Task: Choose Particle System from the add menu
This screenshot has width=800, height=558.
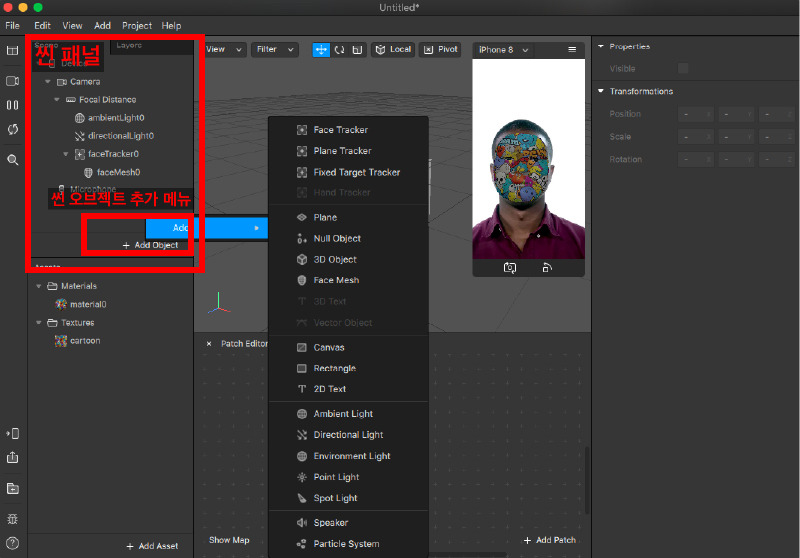Action: 348,544
